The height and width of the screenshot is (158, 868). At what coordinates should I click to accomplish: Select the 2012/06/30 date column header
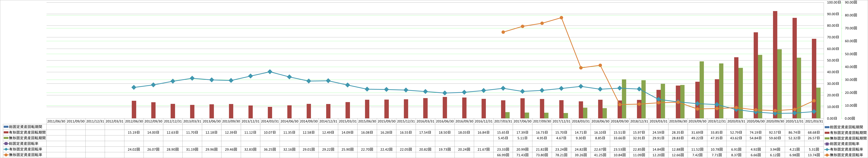(134, 121)
